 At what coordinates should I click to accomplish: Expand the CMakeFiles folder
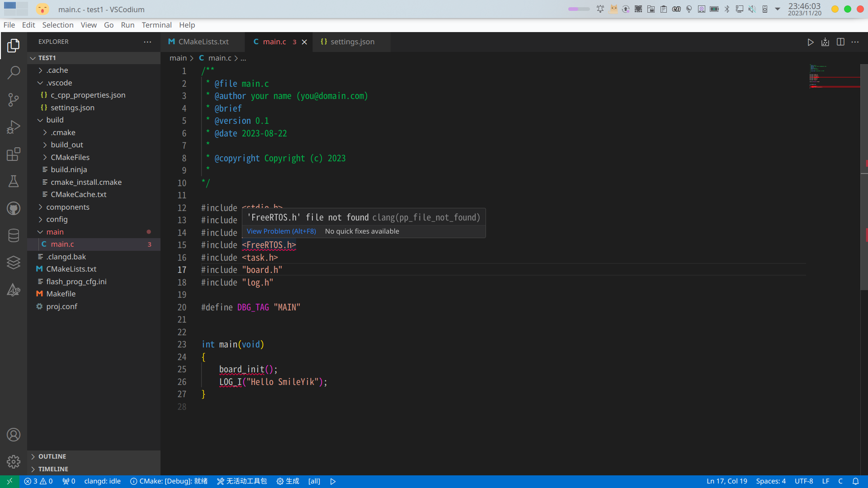click(x=94, y=157)
